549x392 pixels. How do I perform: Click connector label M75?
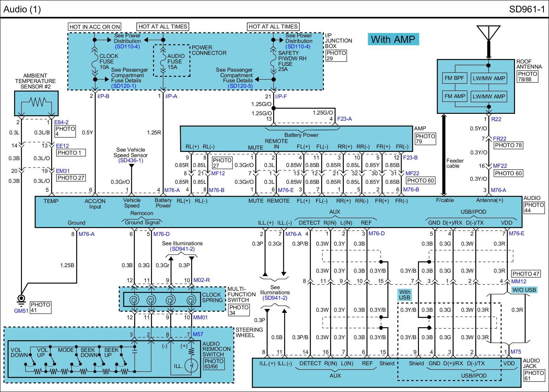pyautogui.click(x=516, y=352)
